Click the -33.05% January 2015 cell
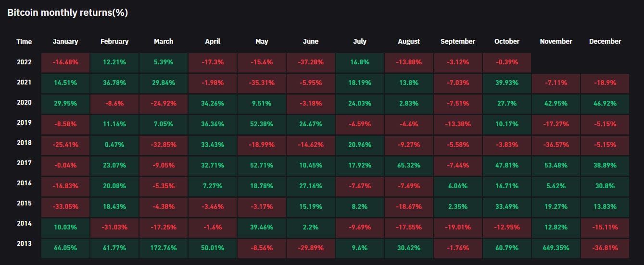 click(x=65, y=207)
